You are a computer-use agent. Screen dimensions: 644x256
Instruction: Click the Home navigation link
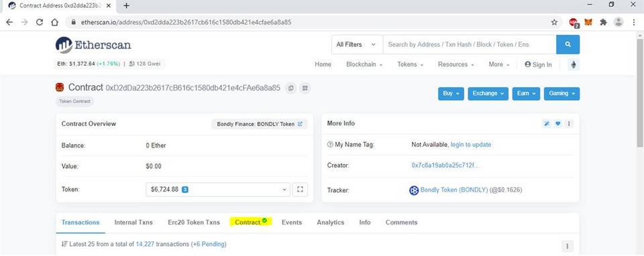pos(323,64)
